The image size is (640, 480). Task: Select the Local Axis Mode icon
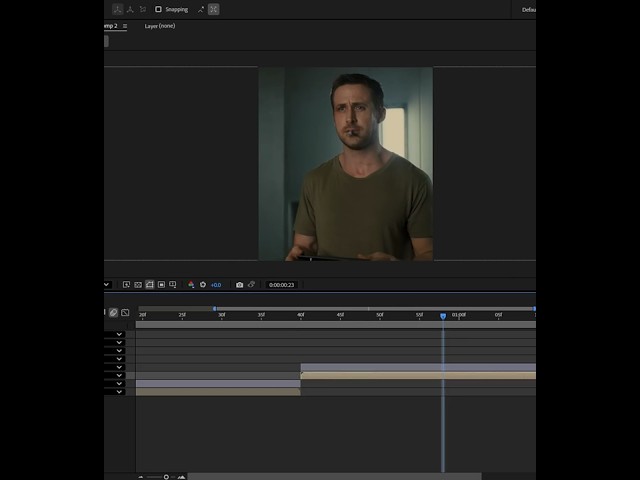[x=118, y=9]
